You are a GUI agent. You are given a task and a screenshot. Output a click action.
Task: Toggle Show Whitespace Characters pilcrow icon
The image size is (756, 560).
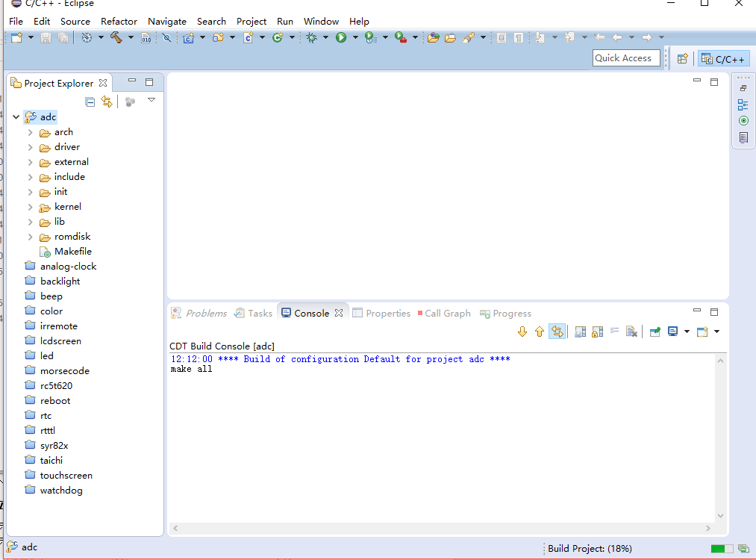point(518,37)
